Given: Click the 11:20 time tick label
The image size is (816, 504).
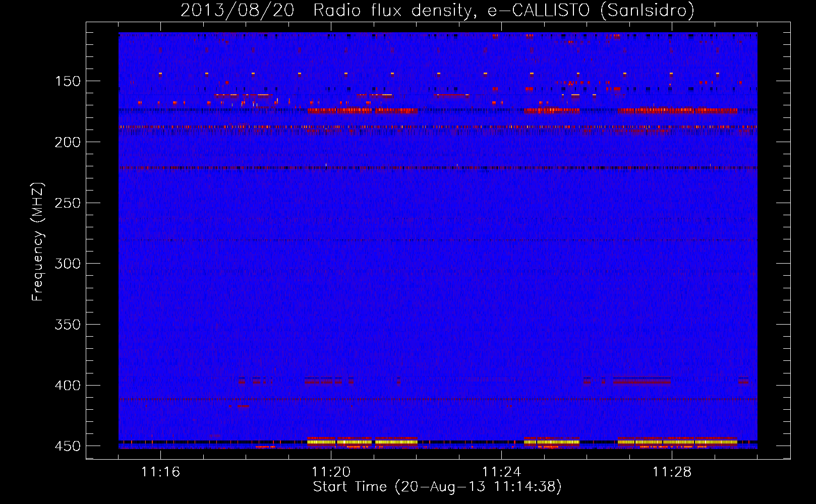Looking at the screenshot, I should [331, 472].
